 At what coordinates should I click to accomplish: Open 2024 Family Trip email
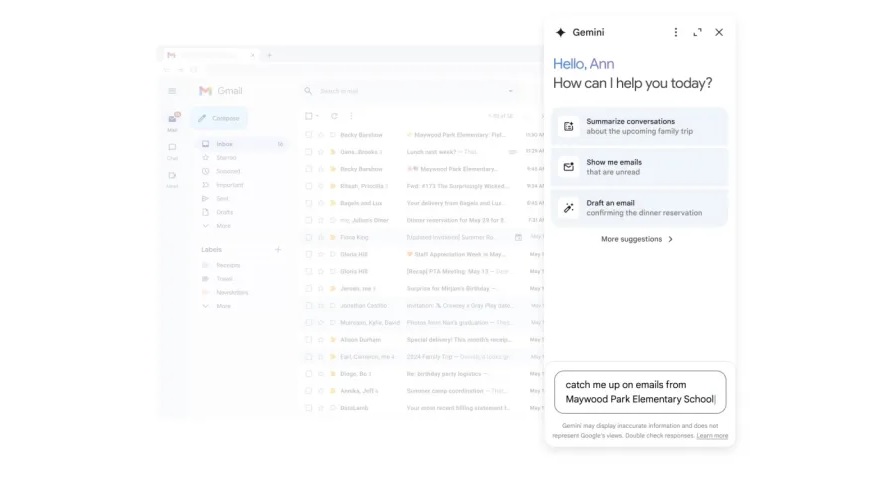click(x=422, y=357)
